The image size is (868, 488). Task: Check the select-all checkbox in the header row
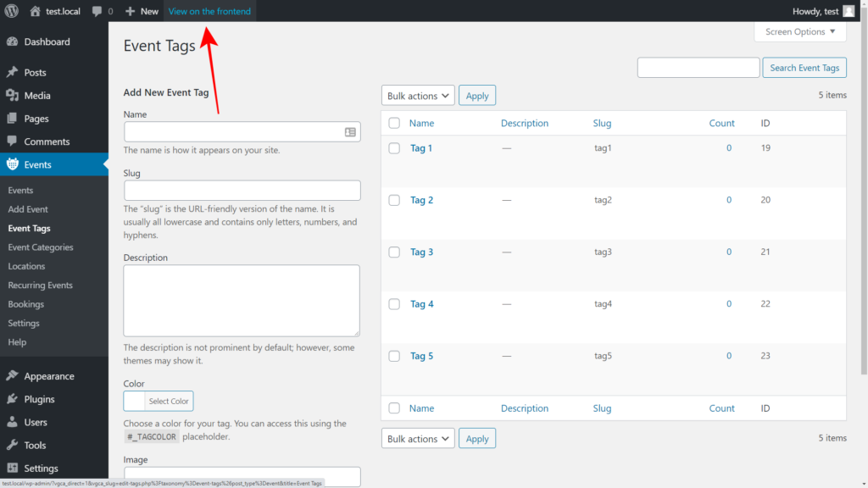click(x=394, y=122)
